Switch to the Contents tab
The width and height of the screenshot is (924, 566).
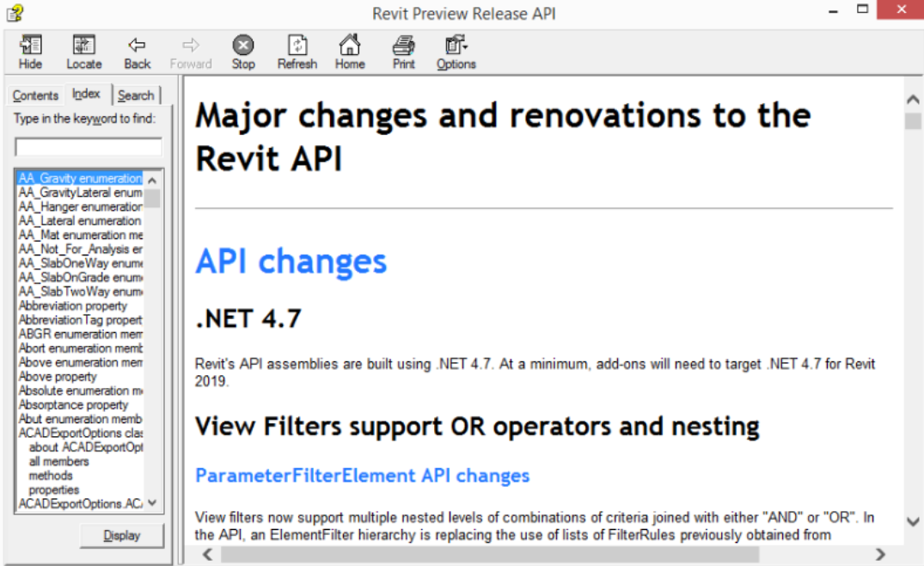pos(35,95)
